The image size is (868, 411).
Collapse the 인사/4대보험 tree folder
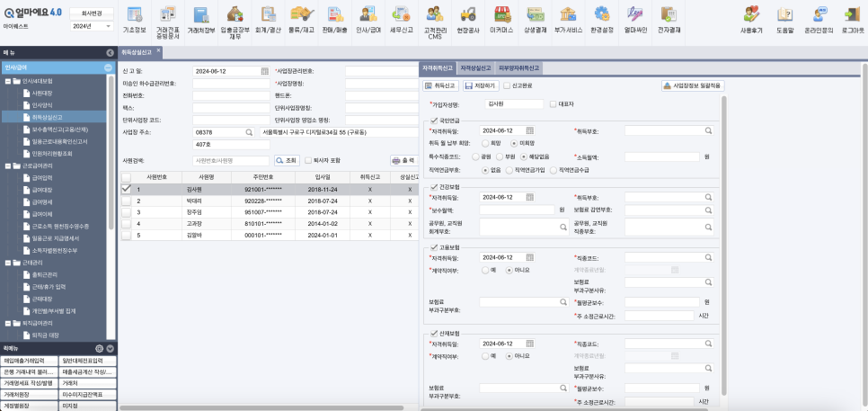8,81
